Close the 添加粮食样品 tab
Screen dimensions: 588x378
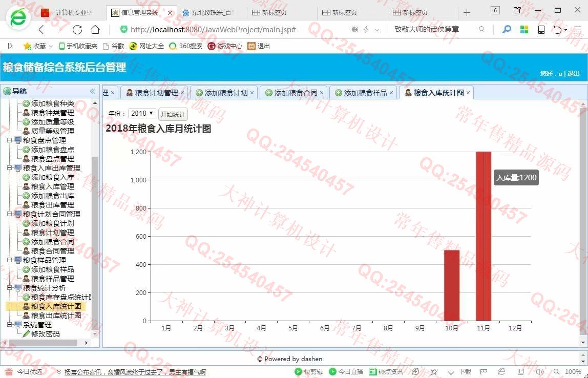tap(391, 93)
